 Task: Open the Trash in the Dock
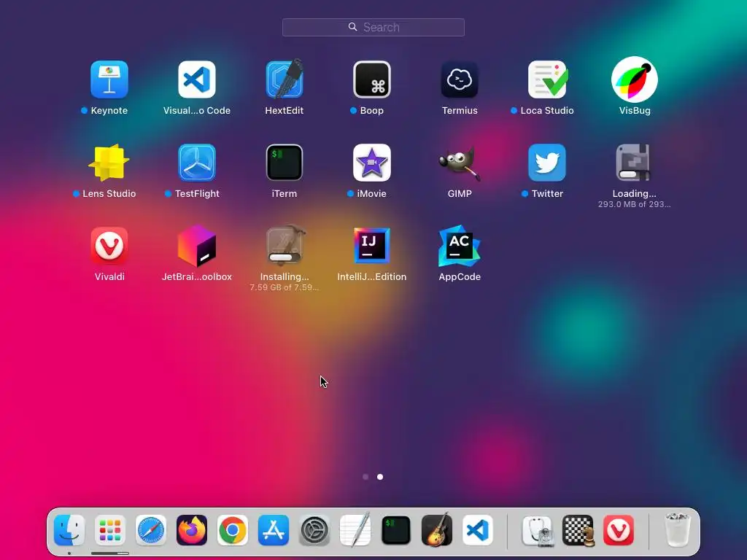pyautogui.click(x=677, y=530)
